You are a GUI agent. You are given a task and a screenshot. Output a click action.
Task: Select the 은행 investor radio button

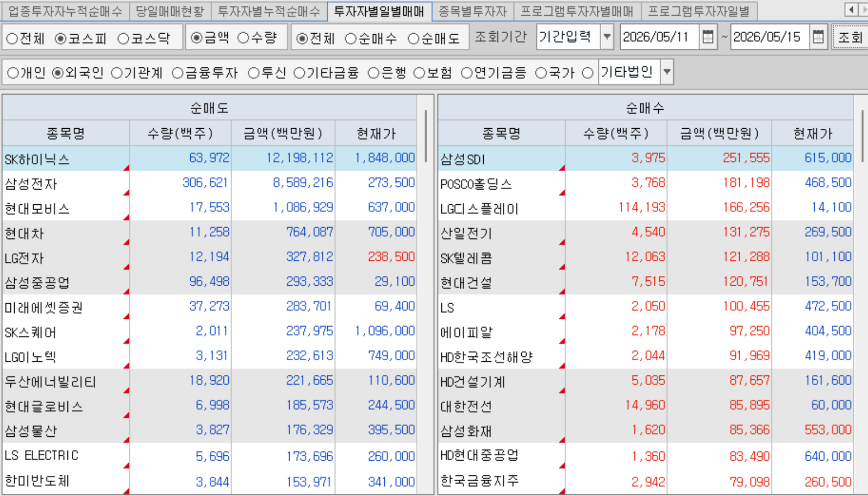373,73
